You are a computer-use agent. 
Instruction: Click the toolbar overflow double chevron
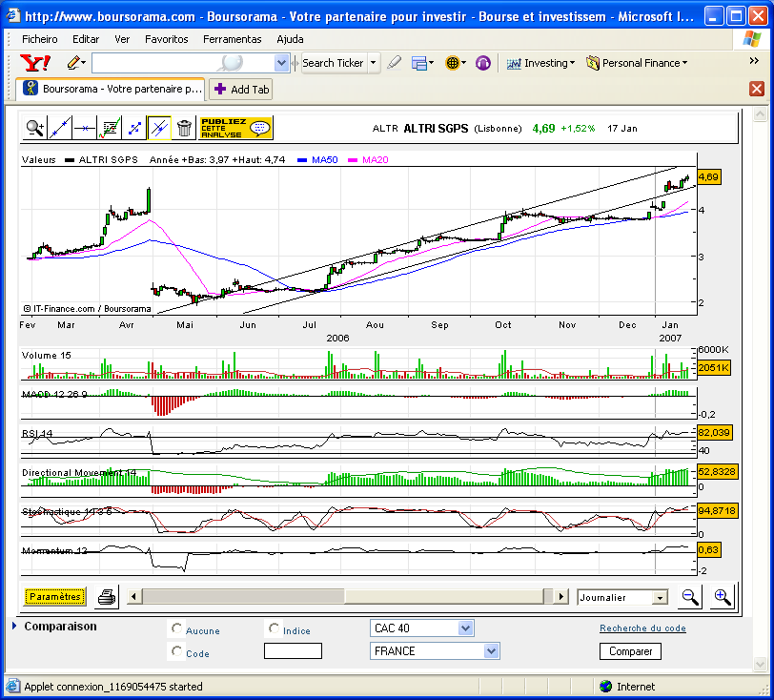[754, 60]
